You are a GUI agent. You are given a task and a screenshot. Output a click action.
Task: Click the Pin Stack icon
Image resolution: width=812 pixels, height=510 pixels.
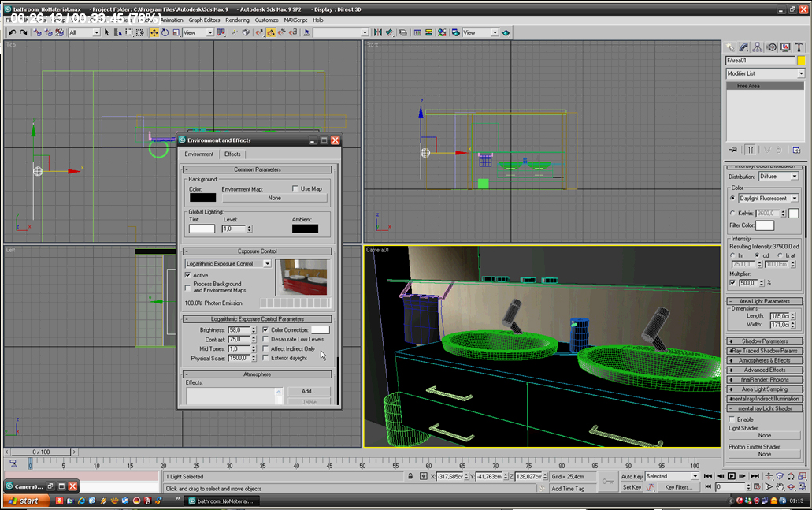[x=732, y=150]
